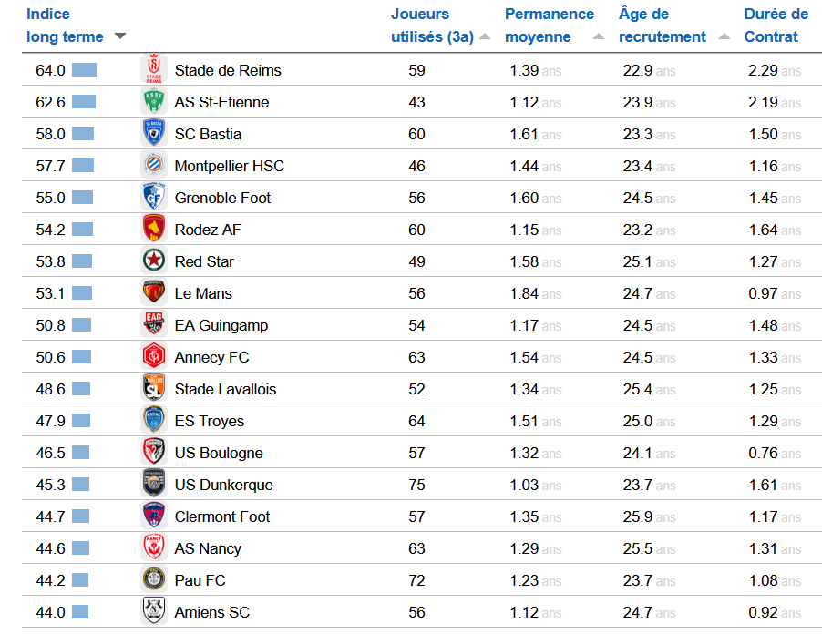This screenshot has width=822, height=644.
Task: Click the SC Bastia blue crest
Action: [154, 134]
